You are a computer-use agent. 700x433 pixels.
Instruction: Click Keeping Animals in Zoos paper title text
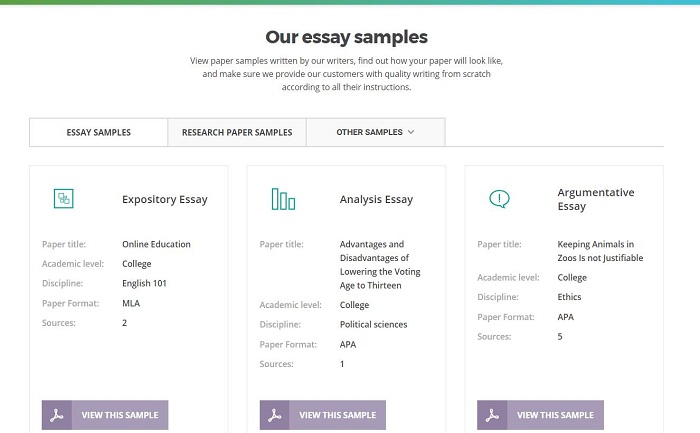[x=600, y=251]
